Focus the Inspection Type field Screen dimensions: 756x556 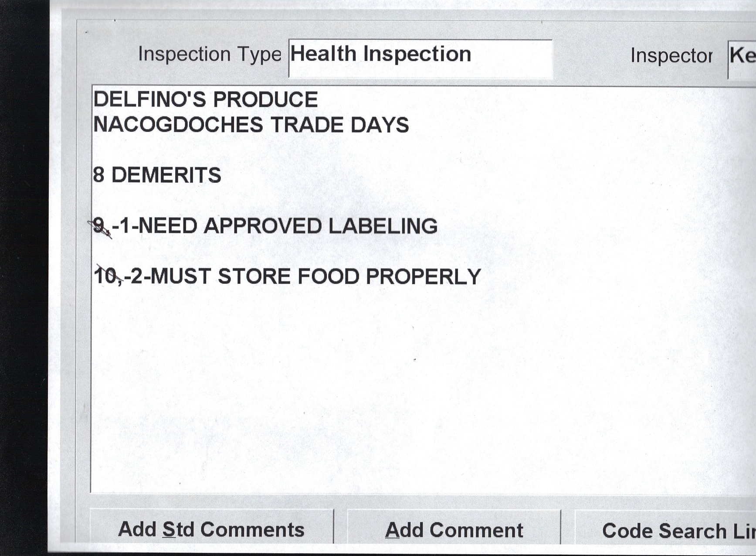tap(420, 58)
